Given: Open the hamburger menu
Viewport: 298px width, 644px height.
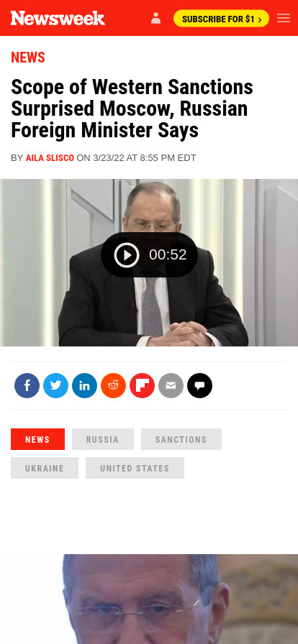Looking at the screenshot, I should click(284, 18).
